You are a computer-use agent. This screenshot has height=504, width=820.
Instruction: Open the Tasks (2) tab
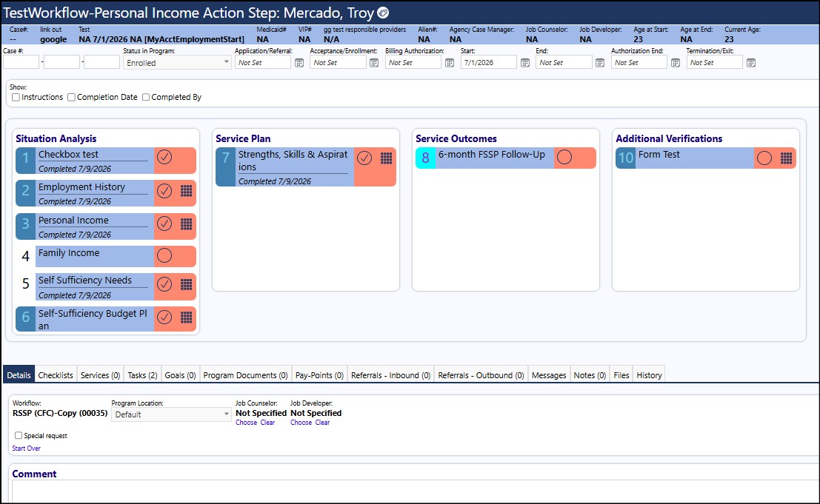[142, 375]
